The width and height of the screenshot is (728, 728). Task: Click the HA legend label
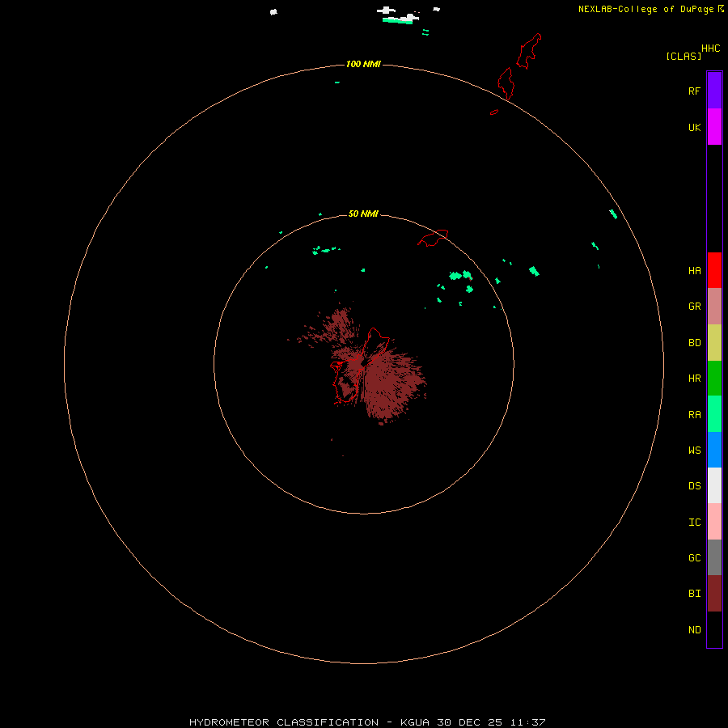pyautogui.click(x=694, y=271)
